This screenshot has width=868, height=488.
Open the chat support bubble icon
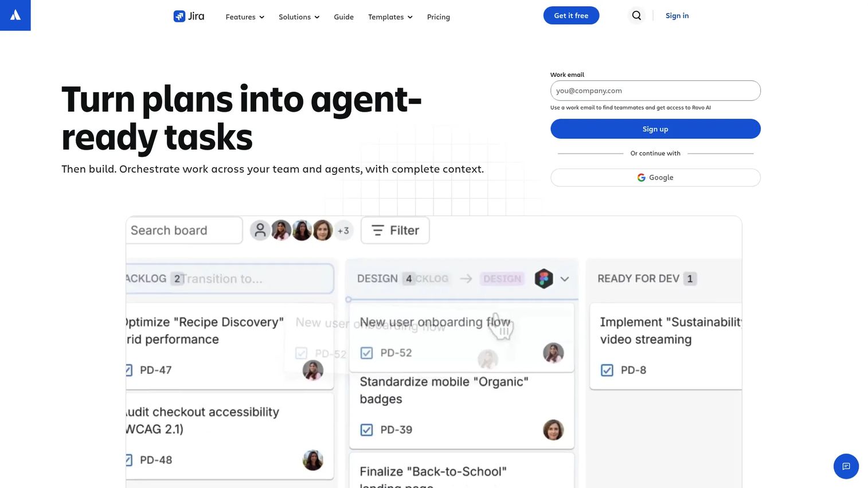point(846,466)
